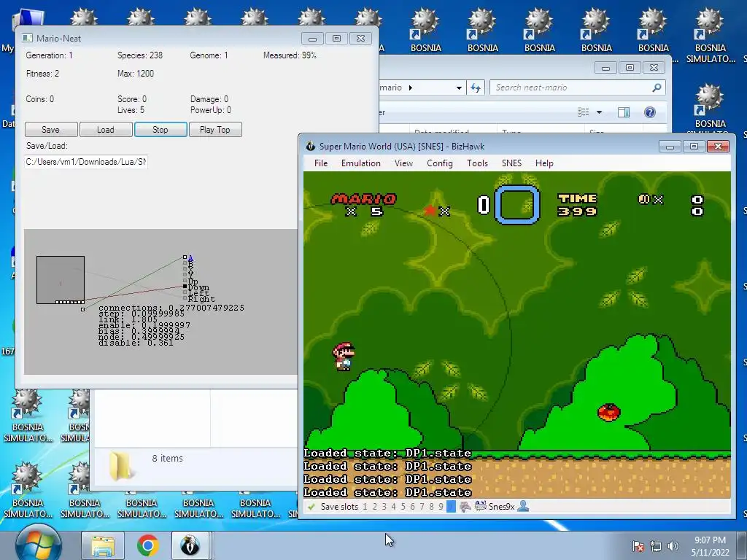747x560 pixels.
Task: Click the Save button in Mario-Neat
Action: pyautogui.click(x=51, y=130)
